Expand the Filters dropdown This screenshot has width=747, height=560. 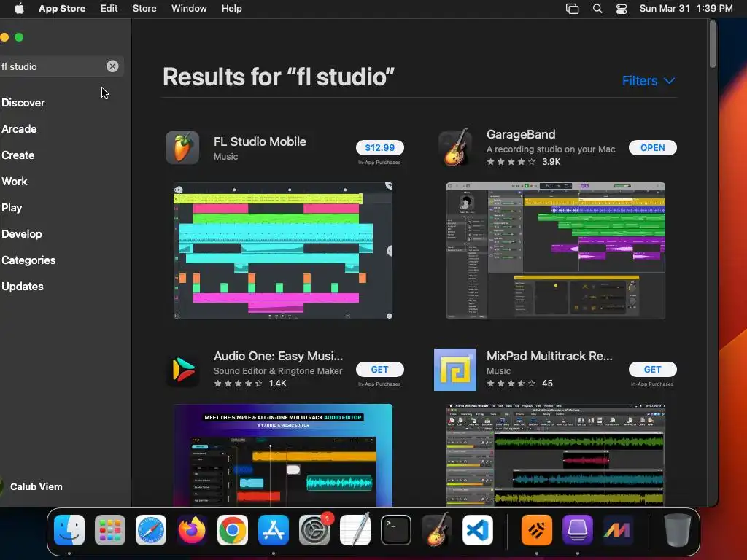pyautogui.click(x=649, y=81)
